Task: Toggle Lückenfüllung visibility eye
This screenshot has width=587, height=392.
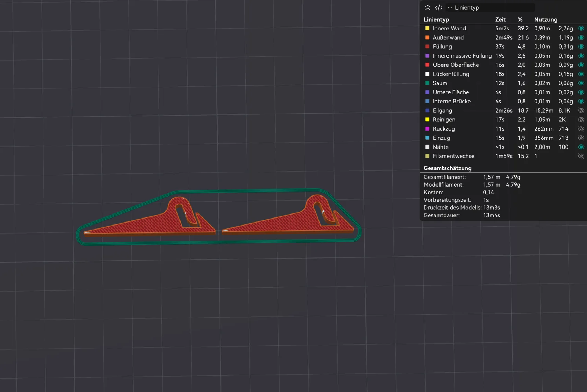Action: point(581,74)
